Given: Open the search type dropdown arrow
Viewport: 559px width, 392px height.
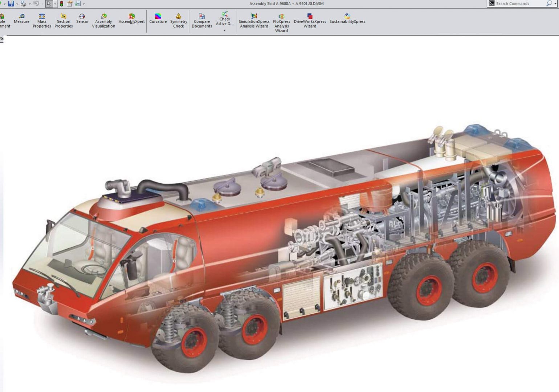Looking at the screenshot, I should click(x=555, y=4).
